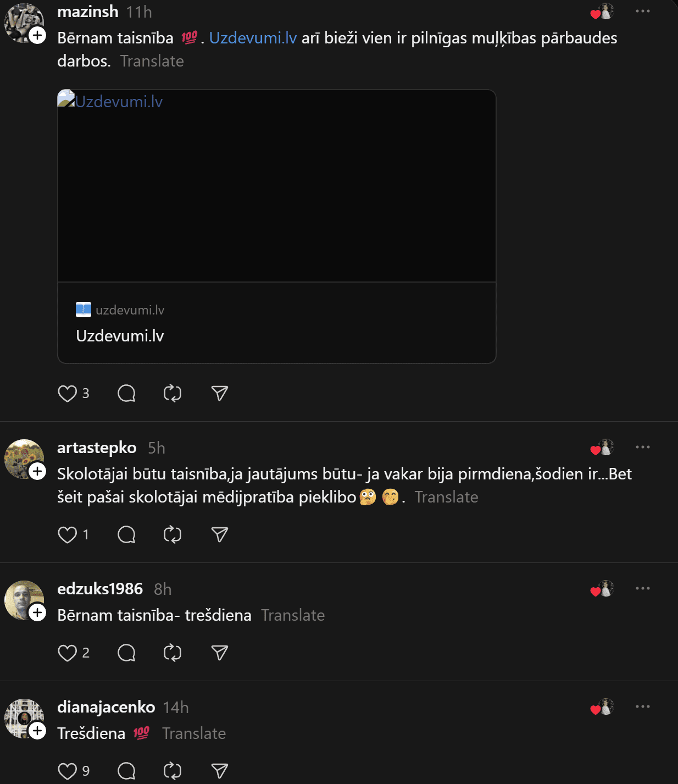Open the Uzdevumi.lv link in mazinsh's text
The height and width of the screenshot is (784, 678).
[253, 38]
